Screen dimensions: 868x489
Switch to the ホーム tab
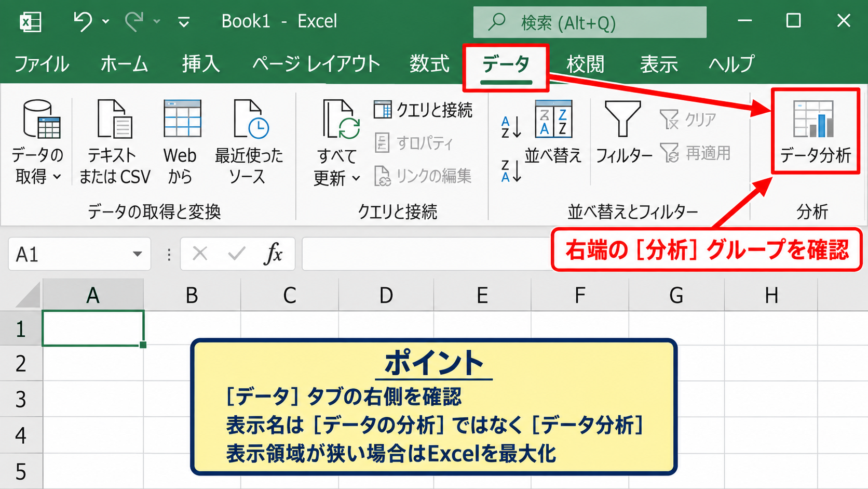pos(125,64)
